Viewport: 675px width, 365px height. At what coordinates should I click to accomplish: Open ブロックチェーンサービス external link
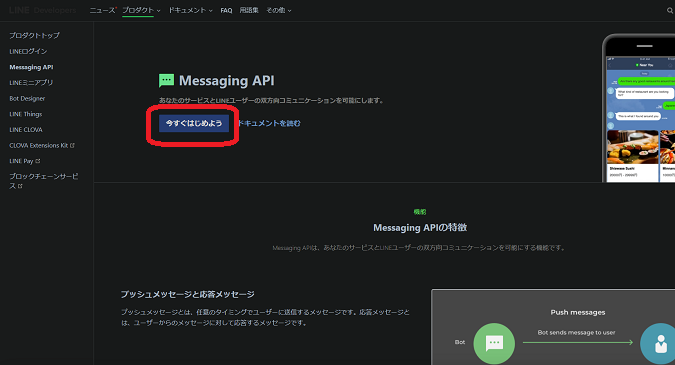click(x=43, y=181)
